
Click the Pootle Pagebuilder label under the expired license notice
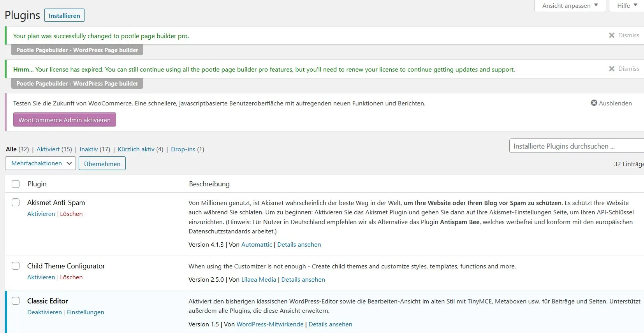point(77,84)
